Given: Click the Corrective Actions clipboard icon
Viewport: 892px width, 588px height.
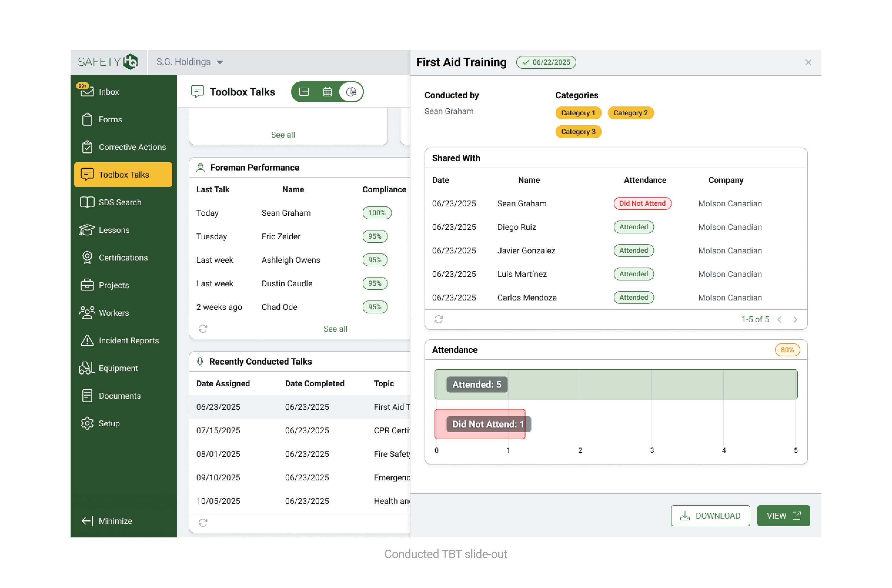Looking at the screenshot, I should [87, 147].
